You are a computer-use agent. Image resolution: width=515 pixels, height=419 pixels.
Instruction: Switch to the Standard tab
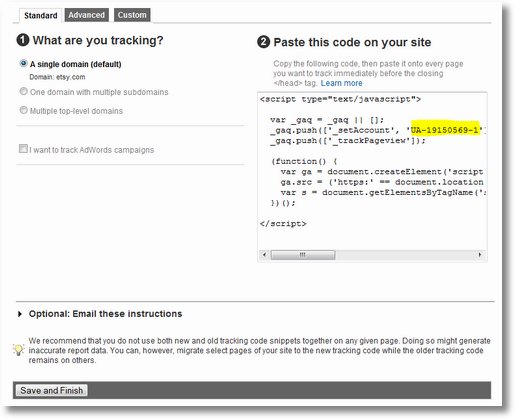tap(41, 15)
